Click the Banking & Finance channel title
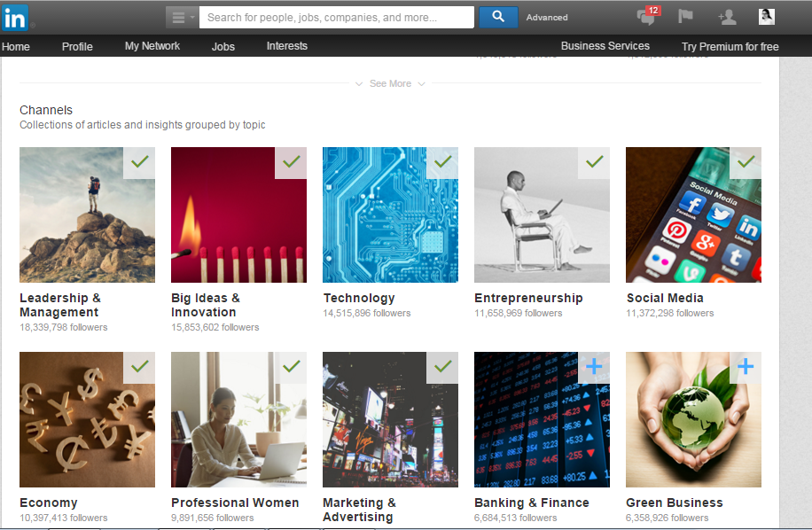Screen dimensions: 812x530 pos(532,503)
